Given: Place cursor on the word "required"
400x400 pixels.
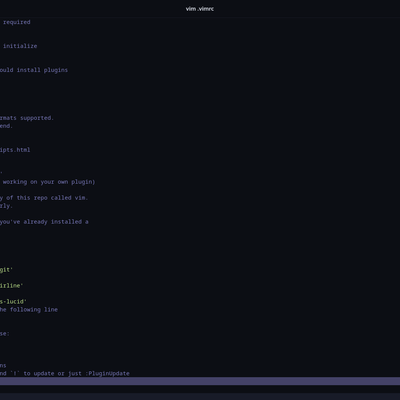Looking at the screenshot, I should click(17, 22).
